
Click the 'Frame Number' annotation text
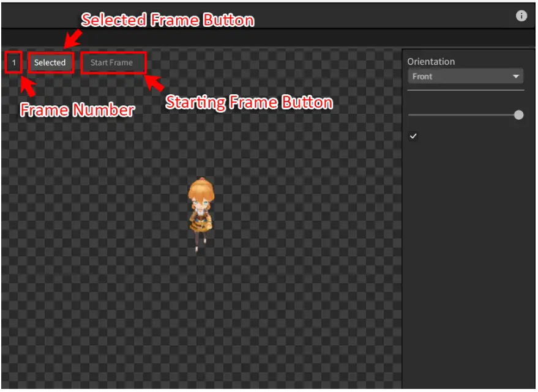click(x=77, y=111)
